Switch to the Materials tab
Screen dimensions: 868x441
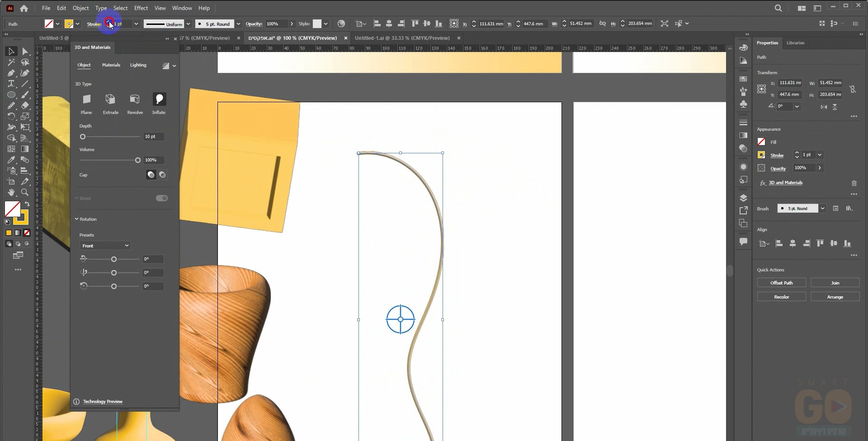click(111, 65)
